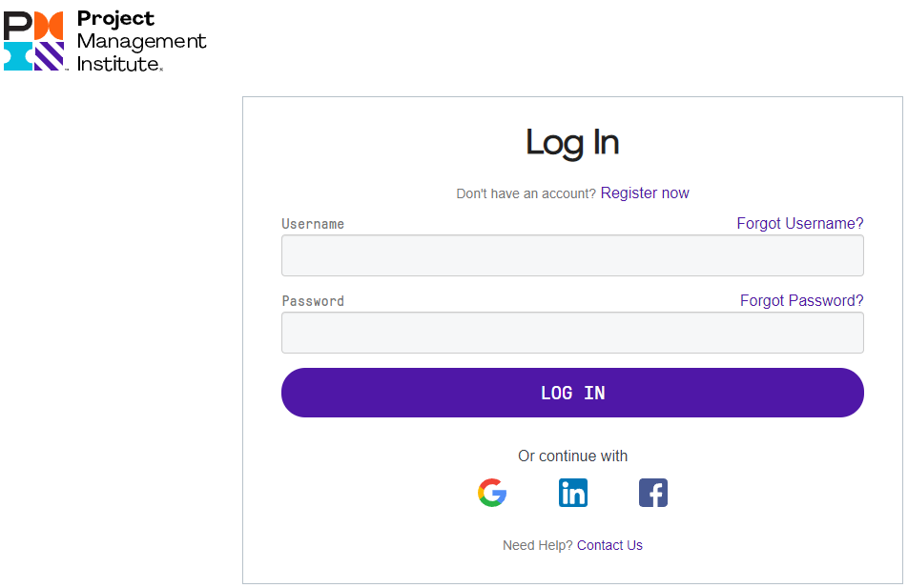
Task: Choose the Facebook login icon
Action: [653, 493]
